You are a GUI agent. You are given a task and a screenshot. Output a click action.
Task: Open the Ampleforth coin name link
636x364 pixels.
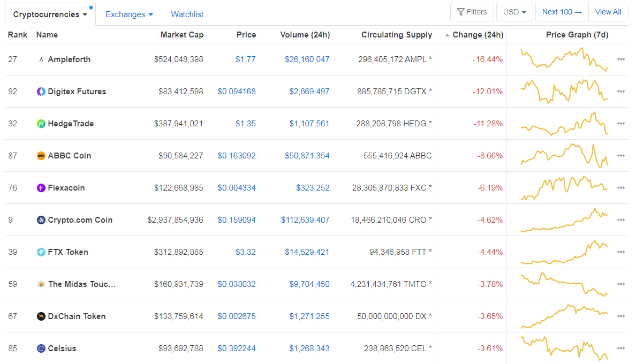(70, 59)
